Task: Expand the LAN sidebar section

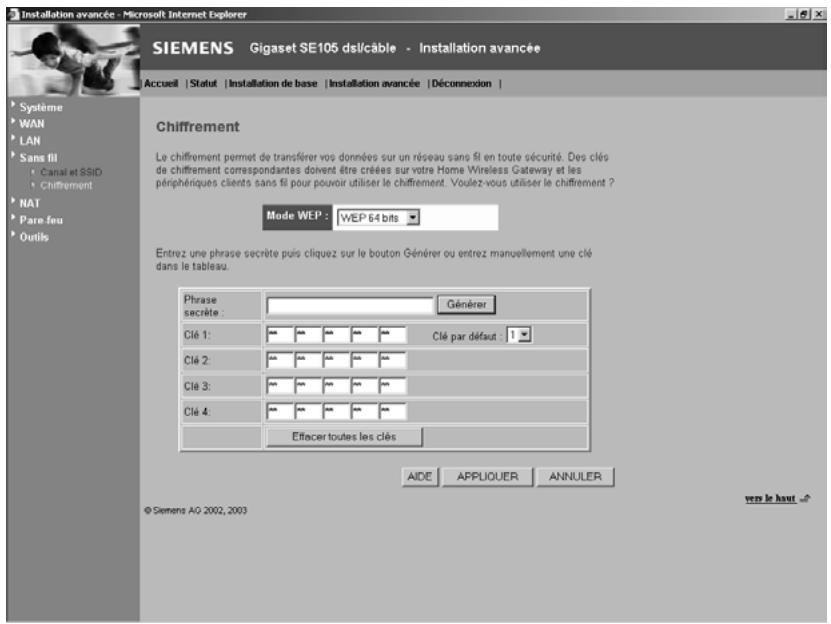Action: click(x=30, y=141)
